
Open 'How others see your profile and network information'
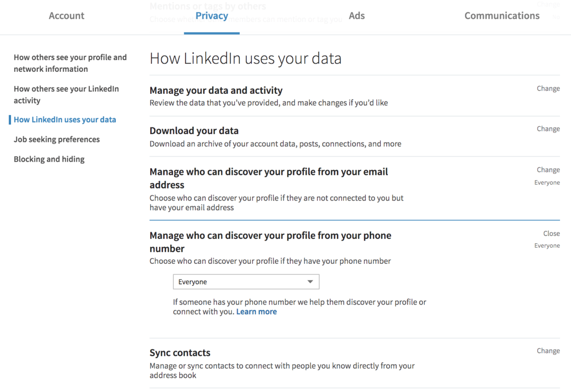(70, 63)
